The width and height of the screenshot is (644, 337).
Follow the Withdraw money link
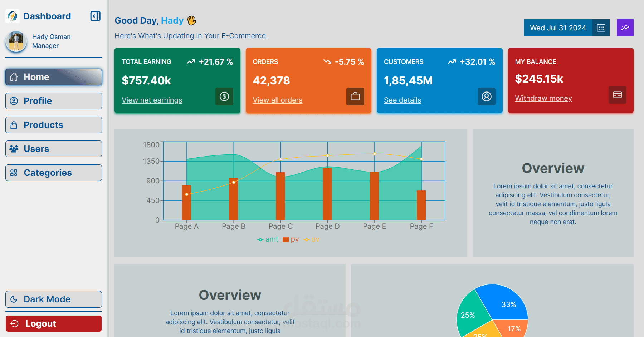coord(543,98)
